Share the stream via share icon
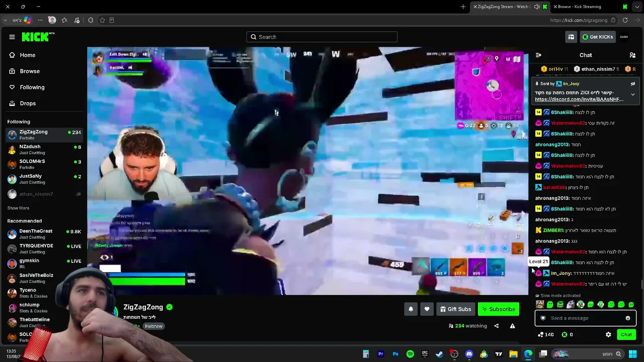644x362 pixels. click(496, 326)
